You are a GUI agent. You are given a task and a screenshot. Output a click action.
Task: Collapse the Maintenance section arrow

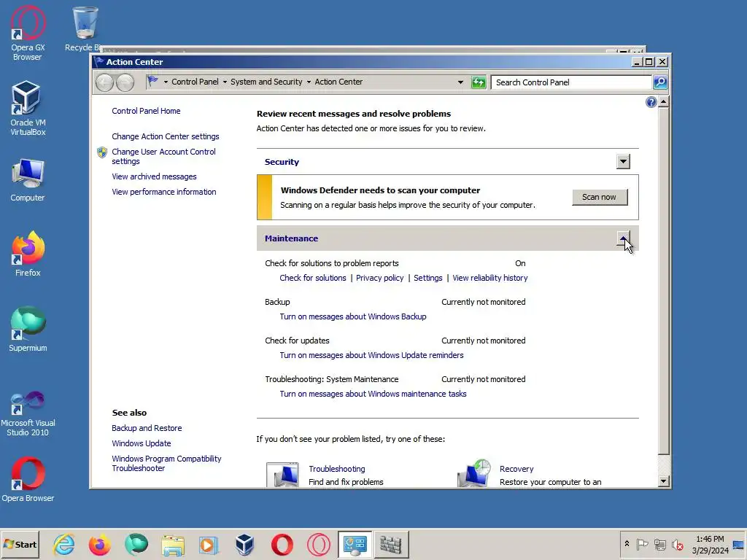pyautogui.click(x=623, y=238)
